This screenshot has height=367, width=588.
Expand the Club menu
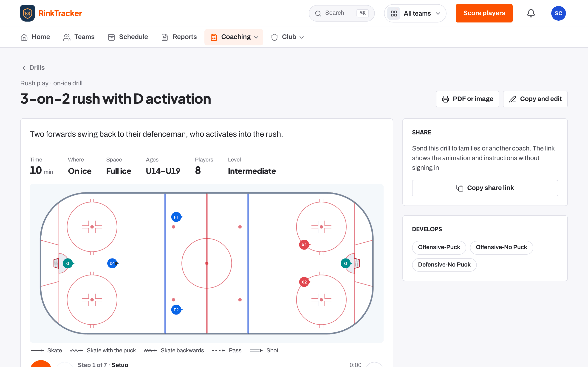[287, 37]
